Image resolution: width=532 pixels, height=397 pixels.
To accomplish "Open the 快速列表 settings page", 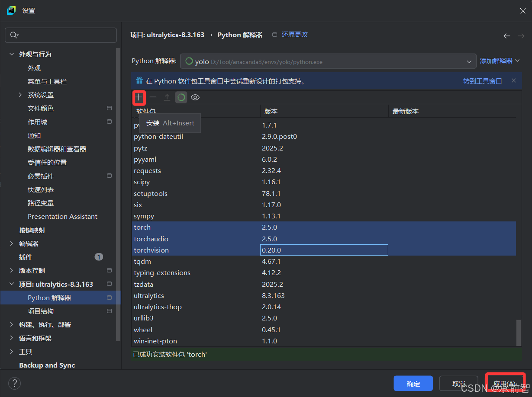I will [41, 189].
